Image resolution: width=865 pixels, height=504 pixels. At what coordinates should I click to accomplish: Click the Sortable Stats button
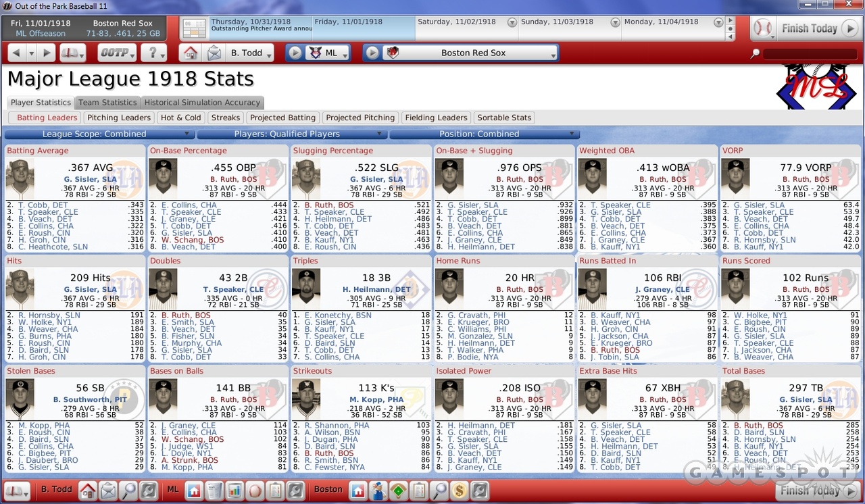(x=504, y=118)
